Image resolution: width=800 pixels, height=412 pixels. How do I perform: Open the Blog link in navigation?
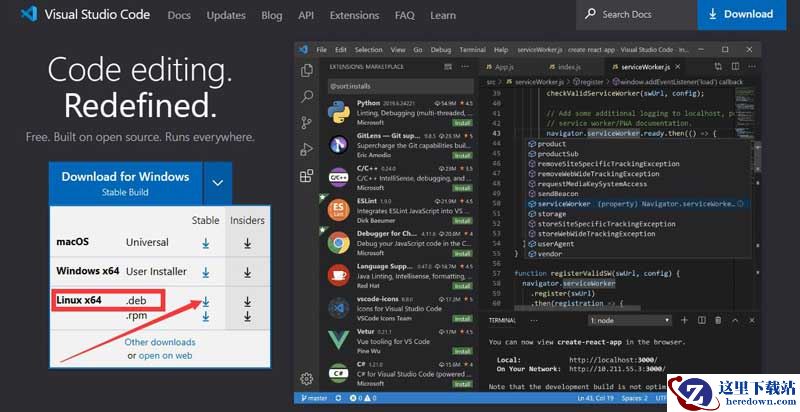(x=271, y=15)
